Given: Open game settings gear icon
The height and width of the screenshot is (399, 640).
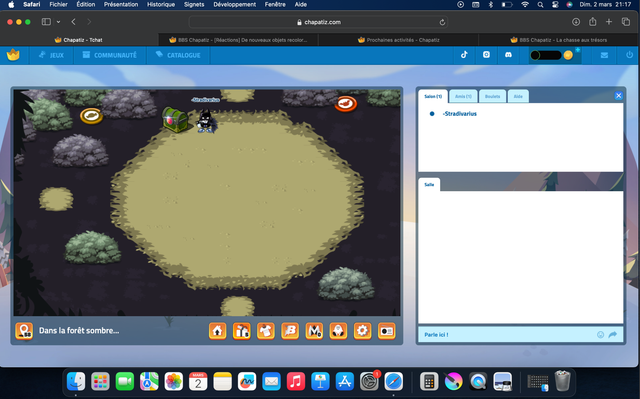Looking at the screenshot, I should point(362,331).
